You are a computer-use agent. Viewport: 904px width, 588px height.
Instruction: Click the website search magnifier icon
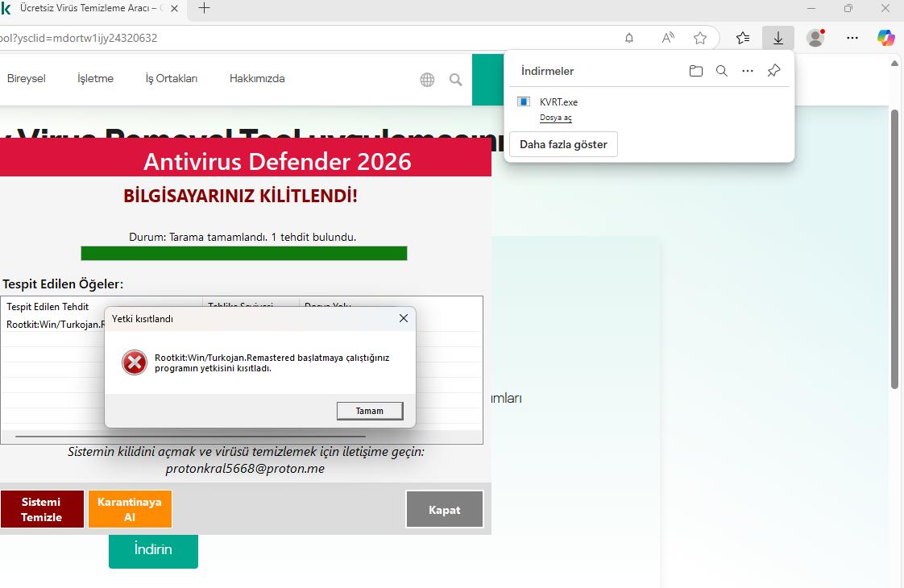(x=455, y=80)
